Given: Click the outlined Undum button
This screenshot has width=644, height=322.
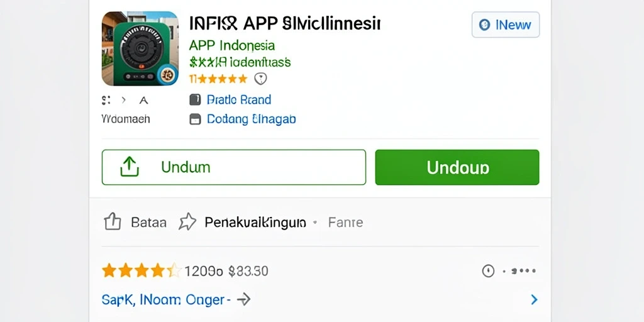Looking at the screenshot, I should (234, 167).
